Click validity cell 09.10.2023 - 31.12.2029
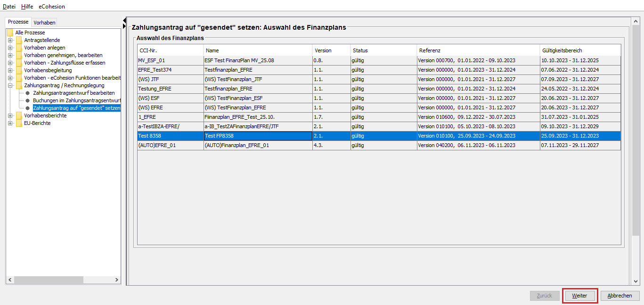644x305 pixels. pos(580,126)
